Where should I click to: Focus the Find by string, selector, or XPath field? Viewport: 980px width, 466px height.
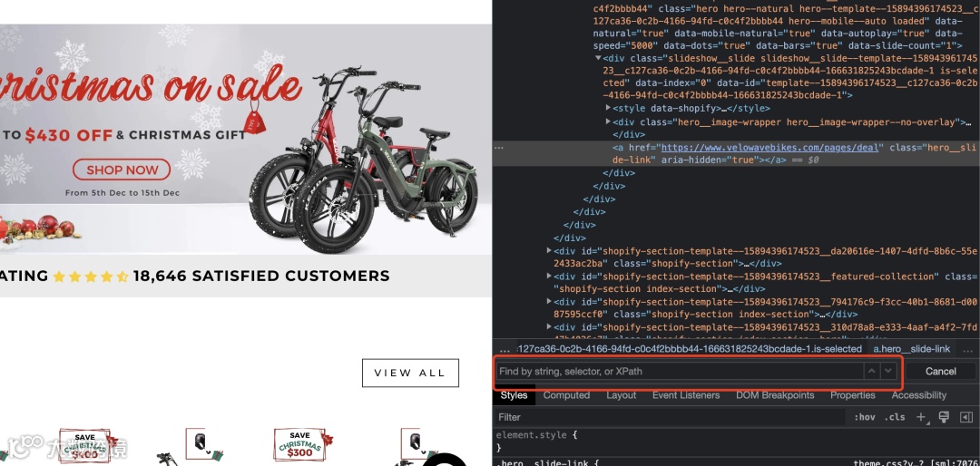[680, 371]
